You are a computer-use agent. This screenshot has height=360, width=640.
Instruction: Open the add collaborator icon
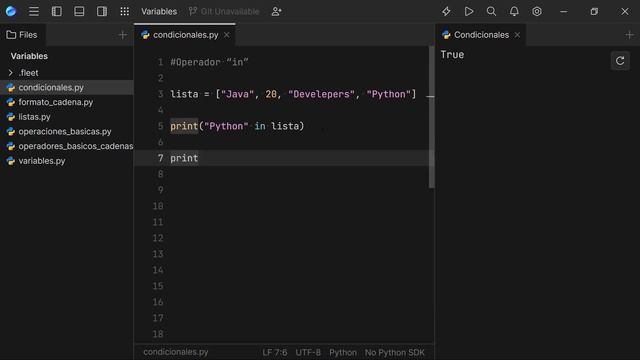276,11
